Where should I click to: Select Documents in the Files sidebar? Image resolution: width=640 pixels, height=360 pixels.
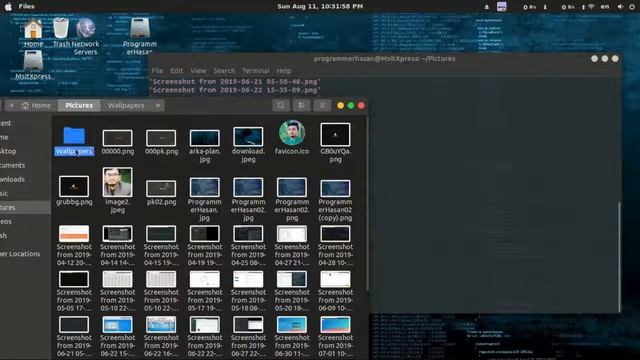pyautogui.click(x=13, y=165)
